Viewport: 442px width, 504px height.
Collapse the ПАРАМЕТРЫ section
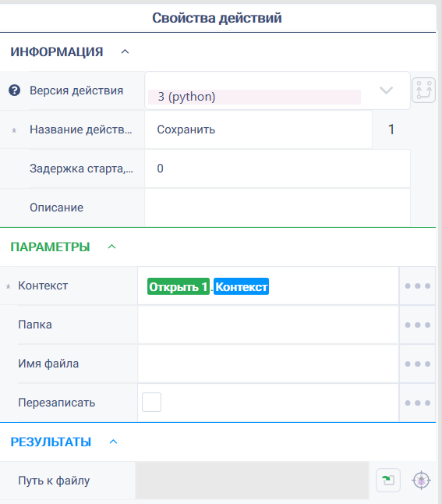tap(111, 247)
